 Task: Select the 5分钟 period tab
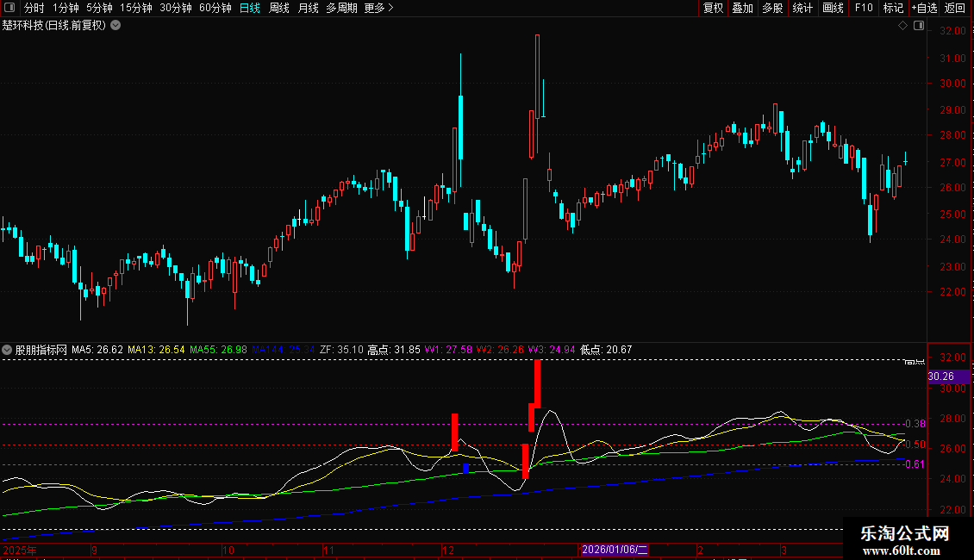click(99, 8)
